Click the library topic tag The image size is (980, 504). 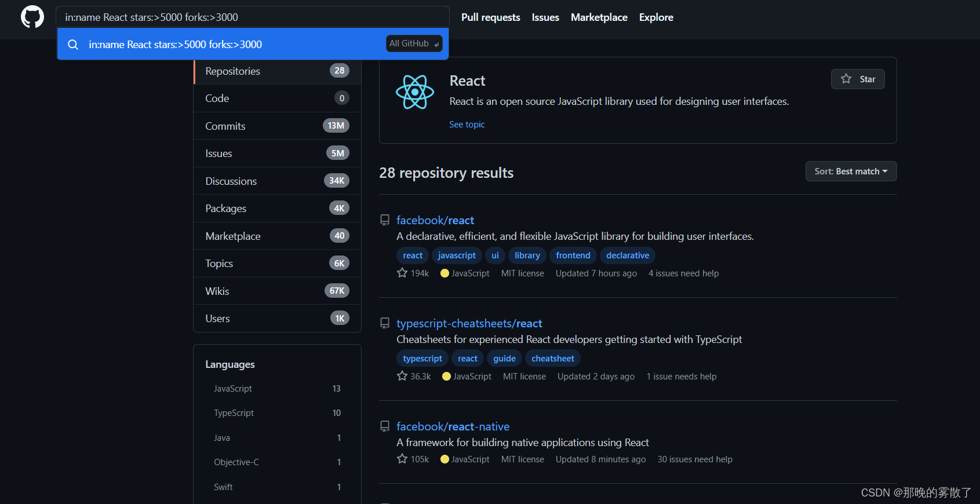click(527, 255)
